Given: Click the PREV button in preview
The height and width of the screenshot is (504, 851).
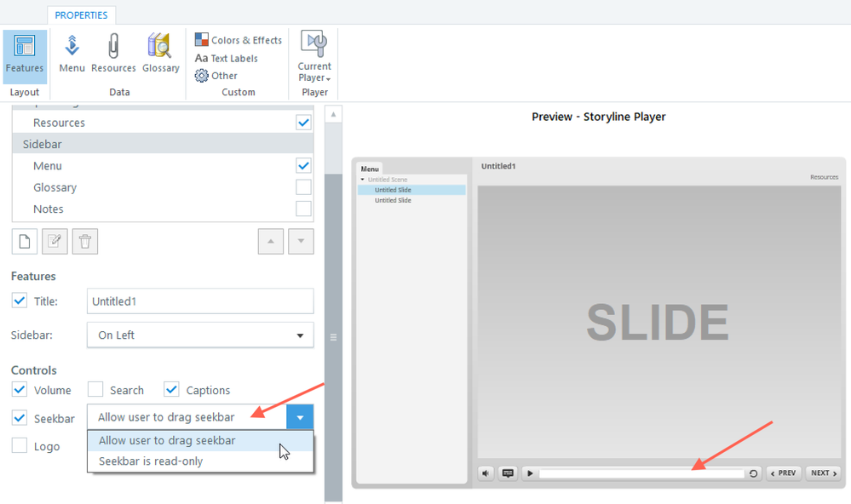Looking at the screenshot, I should click(x=784, y=473).
